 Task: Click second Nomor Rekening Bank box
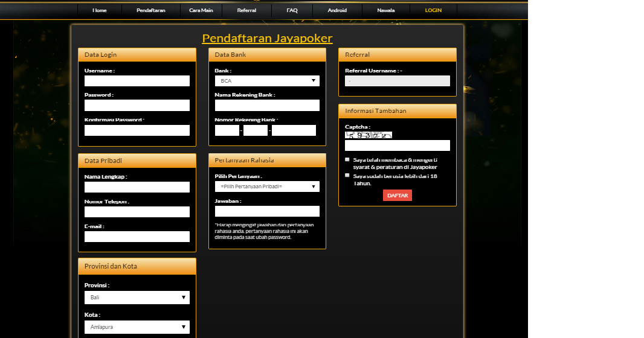click(x=256, y=130)
